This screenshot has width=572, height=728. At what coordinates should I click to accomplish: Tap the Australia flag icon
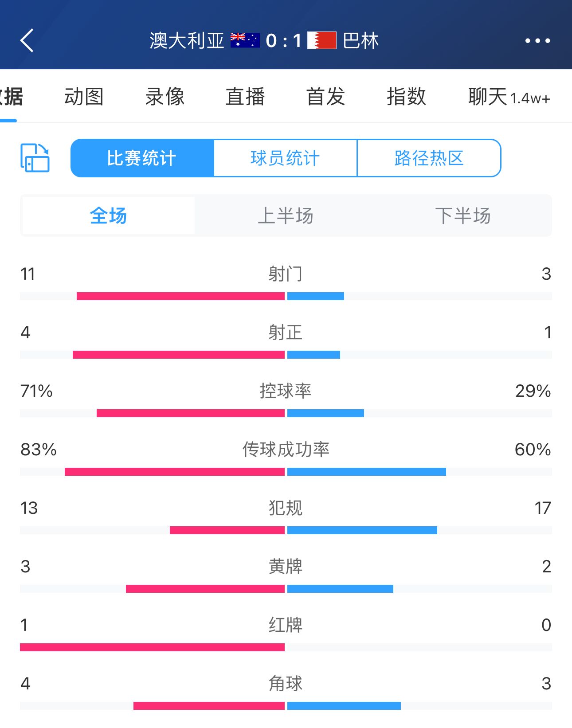pyautogui.click(x=245, y=41)
